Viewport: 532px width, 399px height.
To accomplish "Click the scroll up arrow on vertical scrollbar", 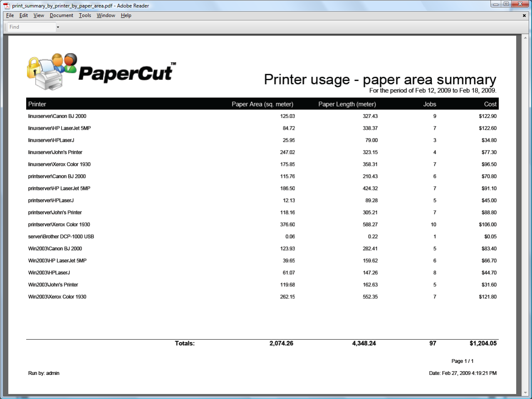I will click(525, 38).
